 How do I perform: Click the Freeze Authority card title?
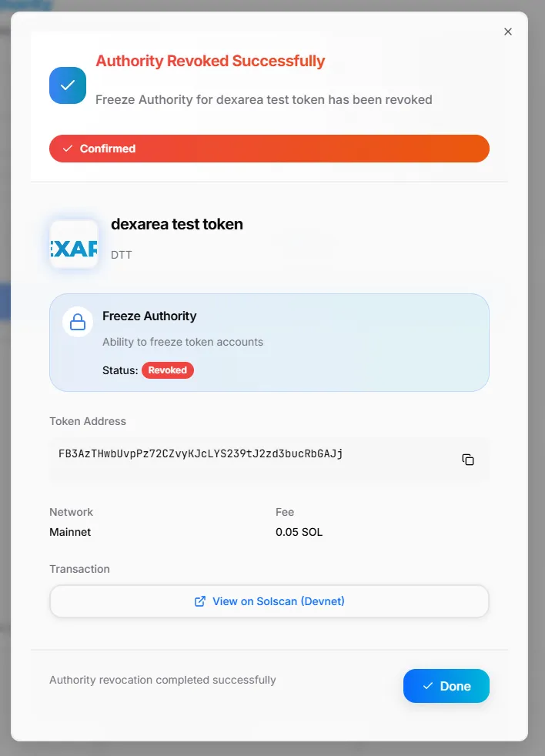click(x=149, y=316)
